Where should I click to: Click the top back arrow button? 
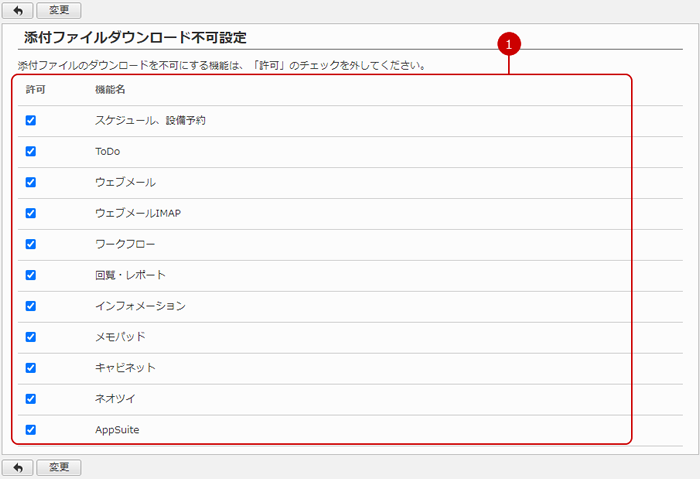click(x=17, y=10)
